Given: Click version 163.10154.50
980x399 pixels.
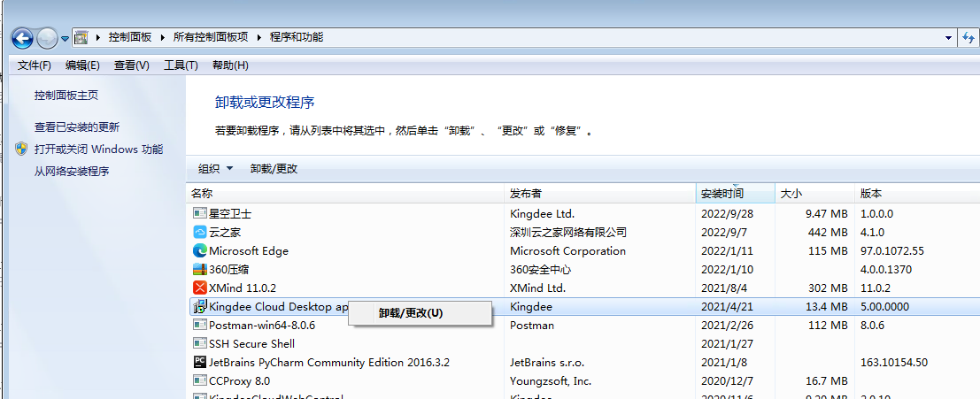Looking at the screenshot, I should pyautogui.click(x=894, y=362).
